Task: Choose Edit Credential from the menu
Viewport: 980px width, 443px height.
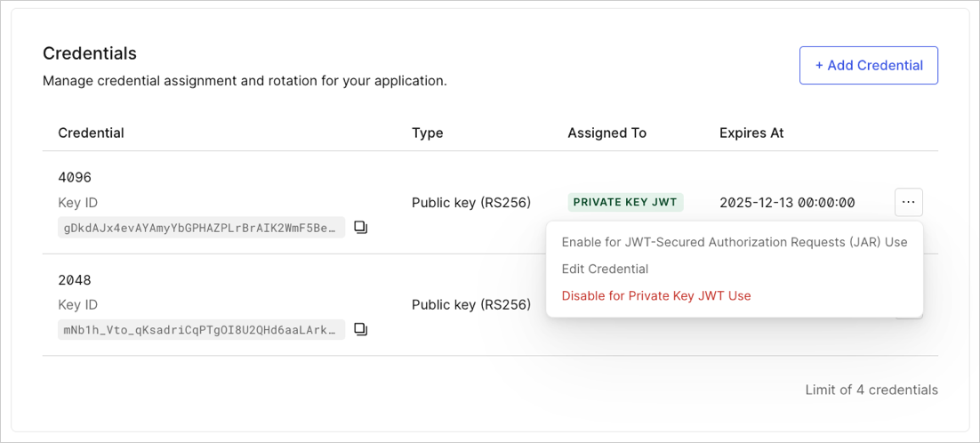Action: pos(605,269)
